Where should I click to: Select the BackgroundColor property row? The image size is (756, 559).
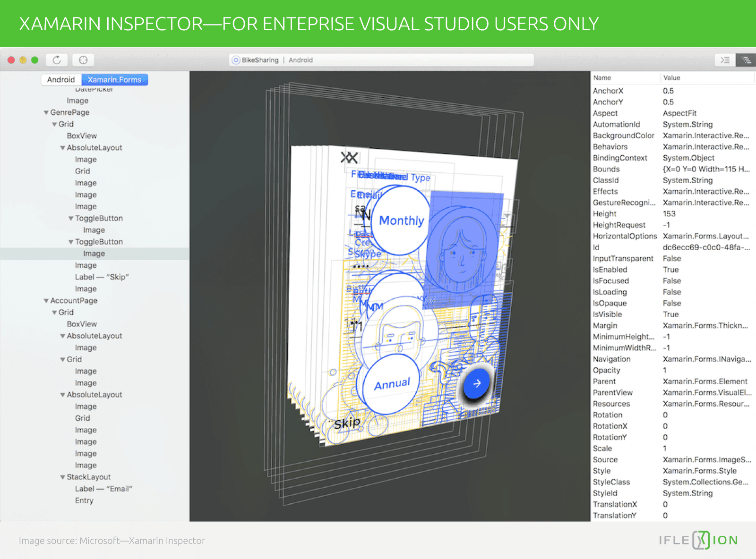point(673,136)
